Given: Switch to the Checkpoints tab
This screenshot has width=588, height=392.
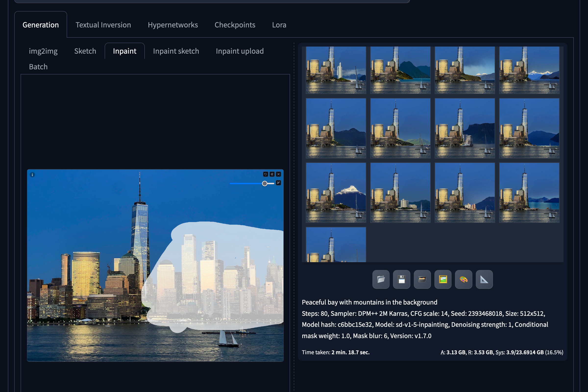Looking at the screenshot, I should coord(235,25).
